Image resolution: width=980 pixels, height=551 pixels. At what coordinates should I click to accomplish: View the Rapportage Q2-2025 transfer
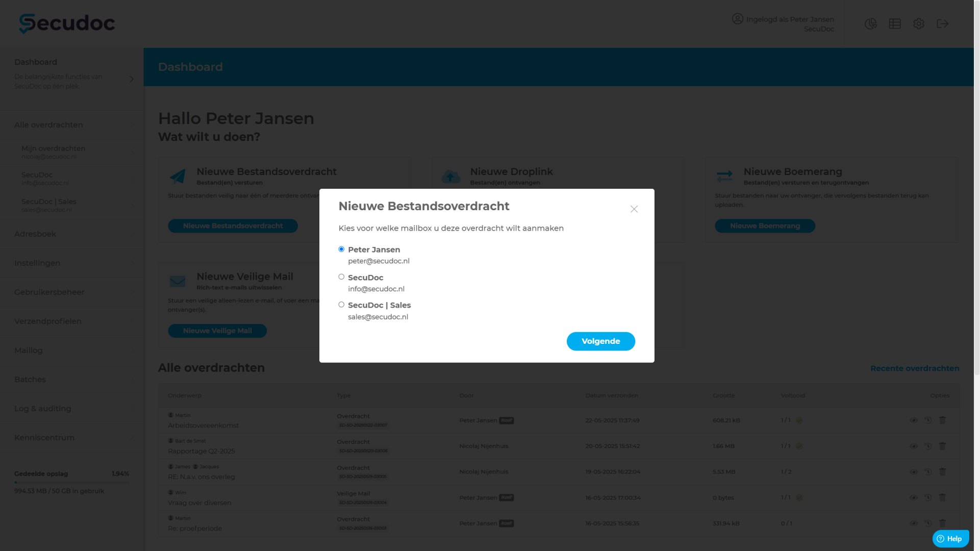pyautogui.click(x=914, y=446)
